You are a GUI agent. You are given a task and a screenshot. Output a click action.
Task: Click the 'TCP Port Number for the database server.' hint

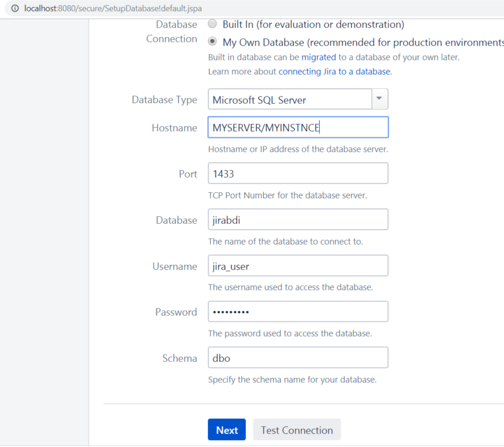(288, 196)
